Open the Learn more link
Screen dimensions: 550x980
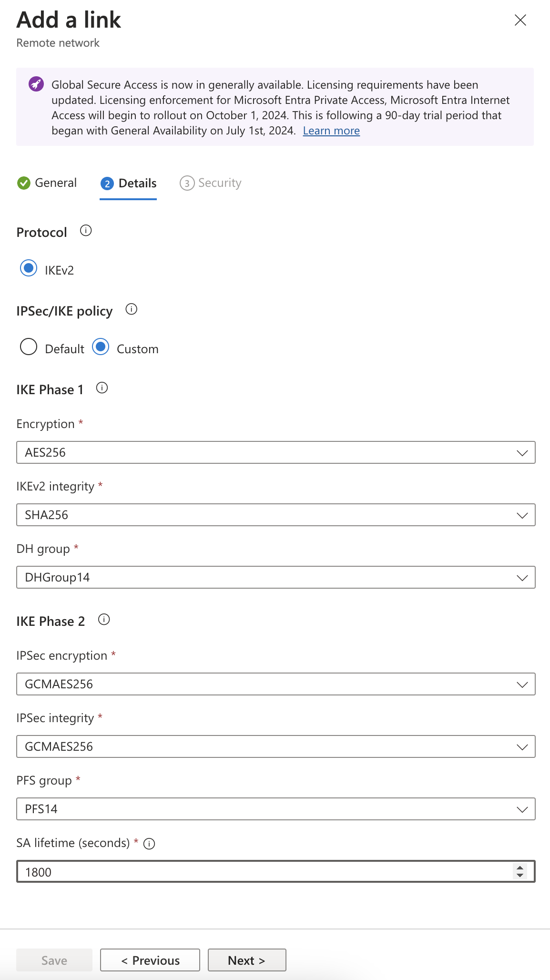tap(331, 131)
